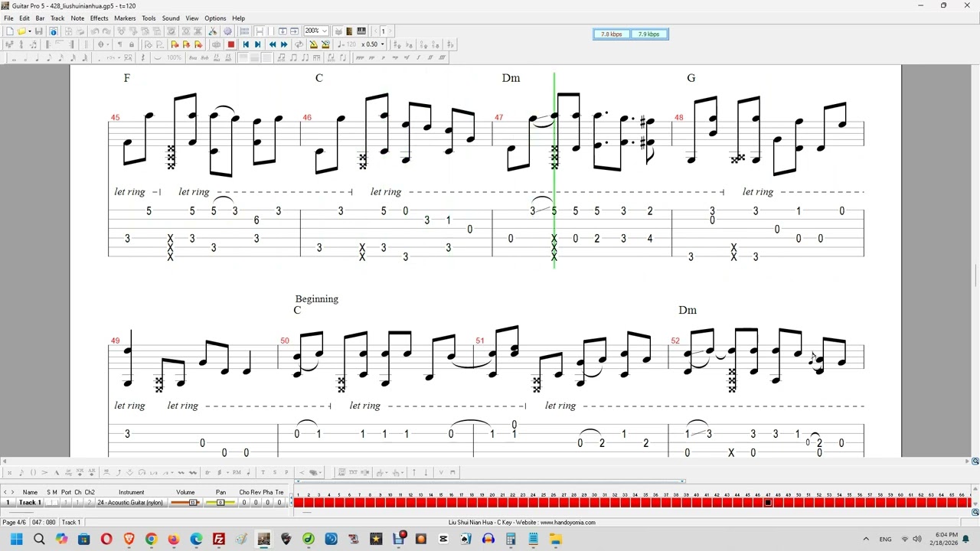Viewport: 980px width, 551px height.
Task: Show the guitar fretboard view icon
Action: click(x=349, y=31)
